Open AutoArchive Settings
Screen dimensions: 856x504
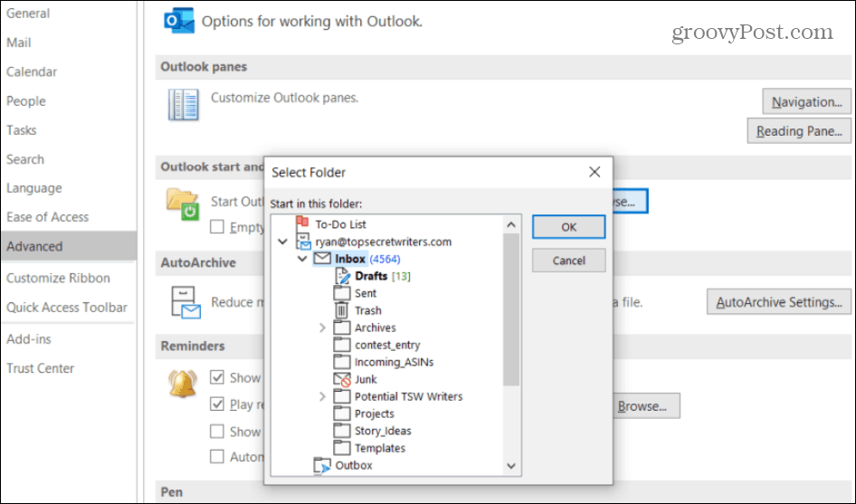(778, 302)
